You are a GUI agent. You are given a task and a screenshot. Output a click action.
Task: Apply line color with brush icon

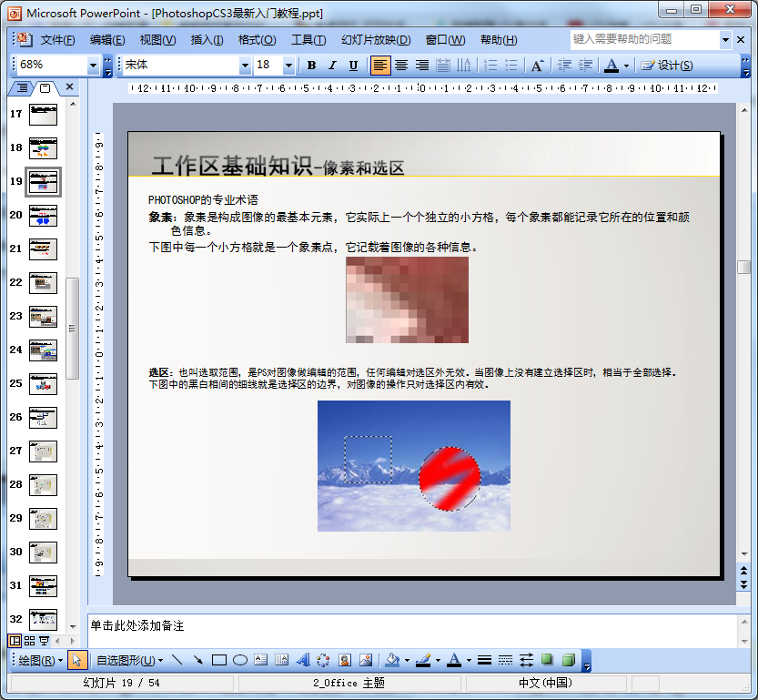[423, 660]
